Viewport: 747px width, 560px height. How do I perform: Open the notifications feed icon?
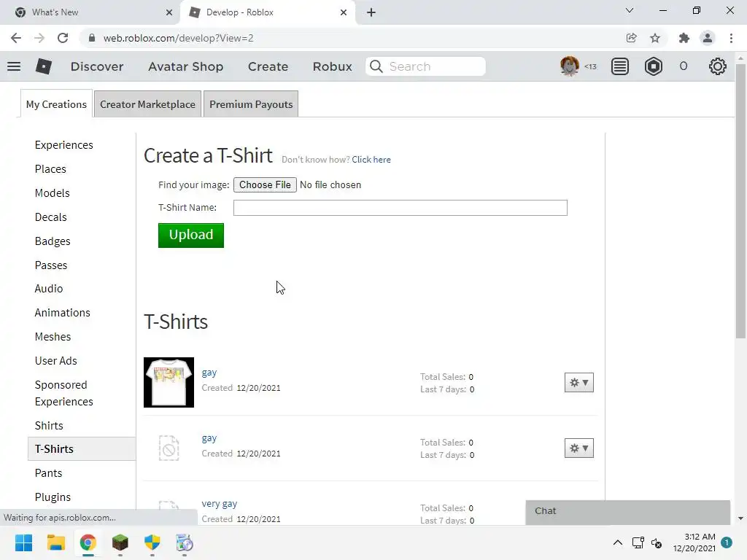pyautogui.click(x=620, y=66)
